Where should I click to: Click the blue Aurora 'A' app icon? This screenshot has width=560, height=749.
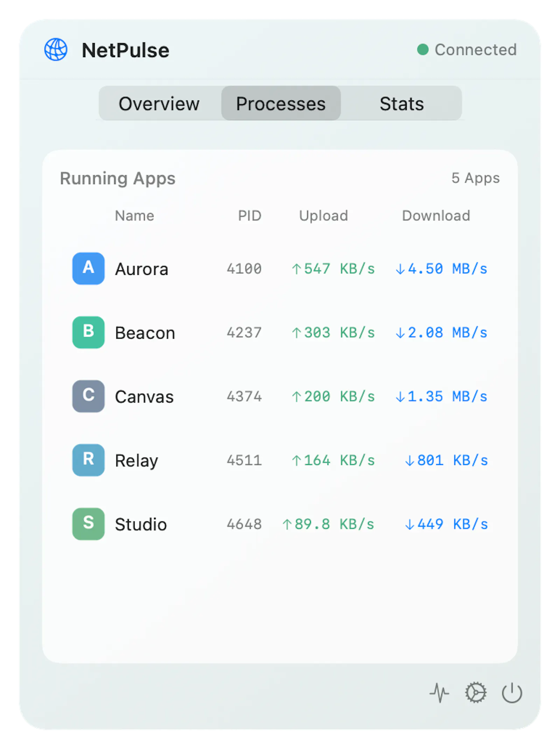click(88, 268)
